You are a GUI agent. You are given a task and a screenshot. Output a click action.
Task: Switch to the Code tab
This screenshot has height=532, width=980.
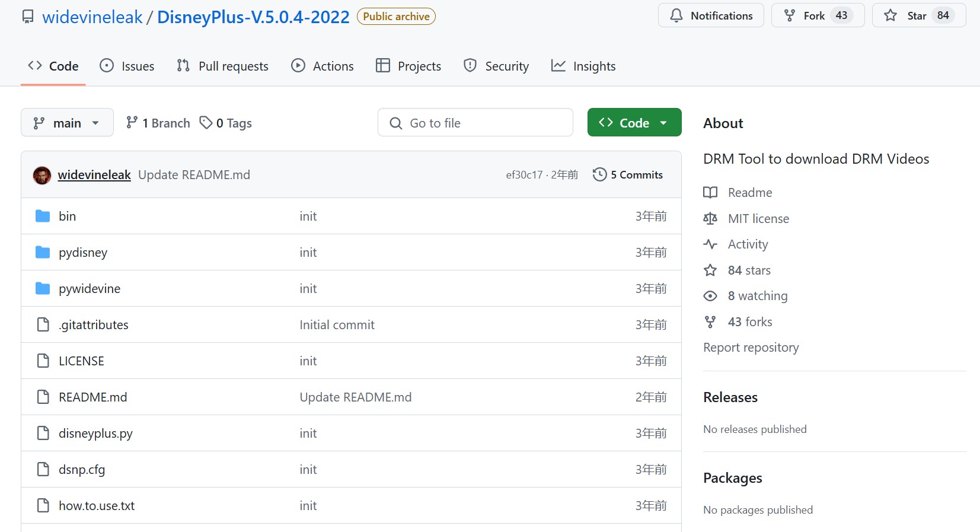[x=53, y=66]
